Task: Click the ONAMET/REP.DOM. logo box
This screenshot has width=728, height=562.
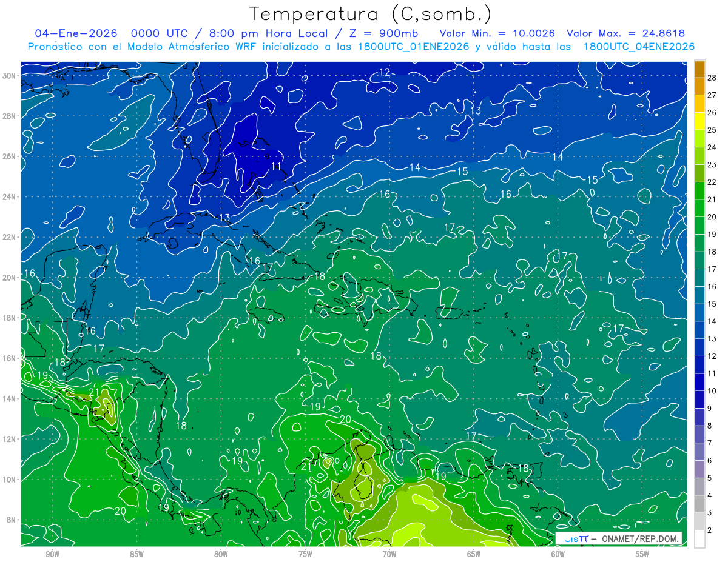Action: click(618, 538)
